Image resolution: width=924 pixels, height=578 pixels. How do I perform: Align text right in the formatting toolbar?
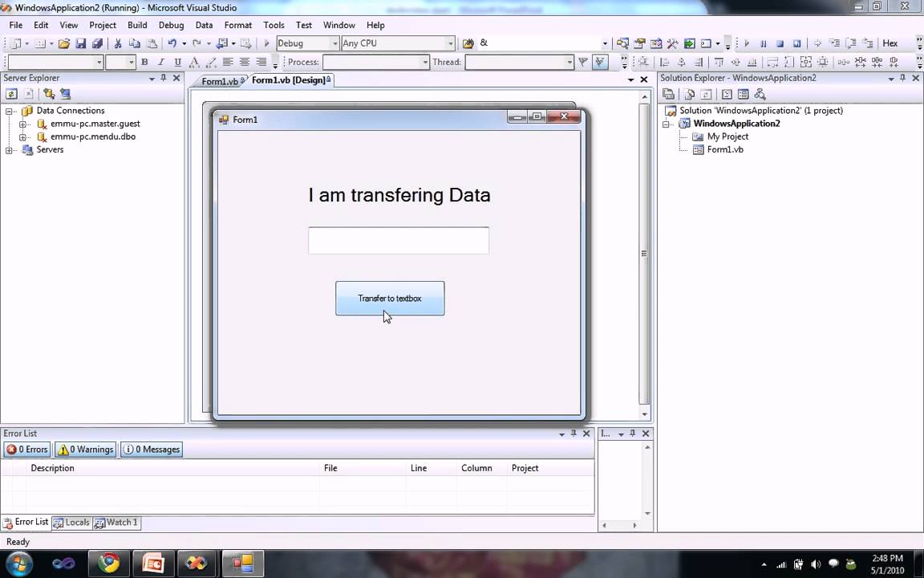(261, 62)
